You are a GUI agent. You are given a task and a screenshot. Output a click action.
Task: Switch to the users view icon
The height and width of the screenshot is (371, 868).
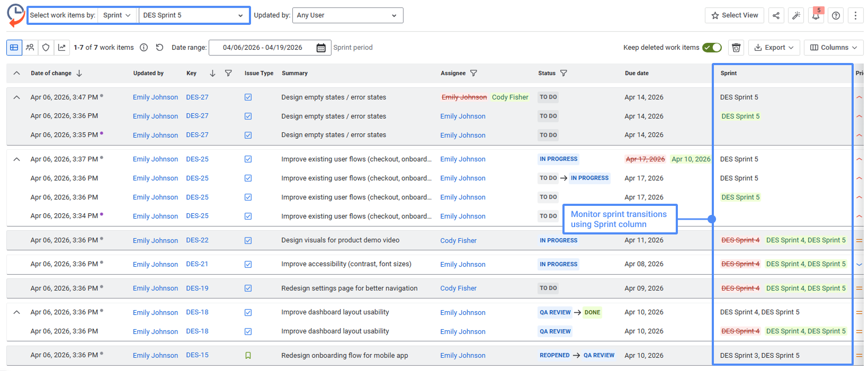click(x=30, y=48)
